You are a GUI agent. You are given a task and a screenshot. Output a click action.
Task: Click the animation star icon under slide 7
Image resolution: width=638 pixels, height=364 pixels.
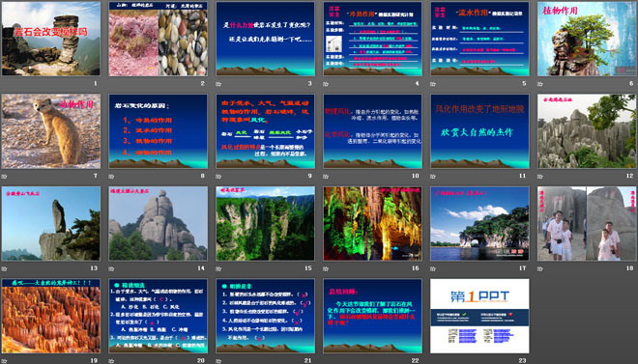point(4,177)
